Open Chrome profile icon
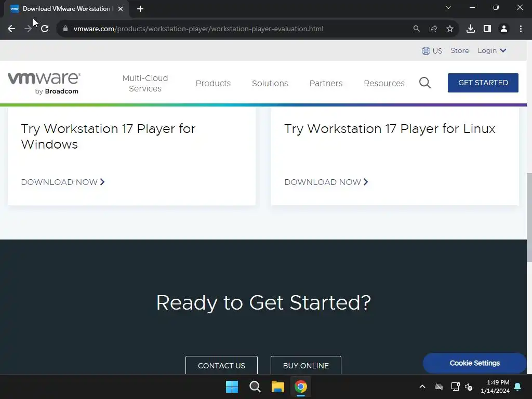532x399 pixels. pos(504,29)
